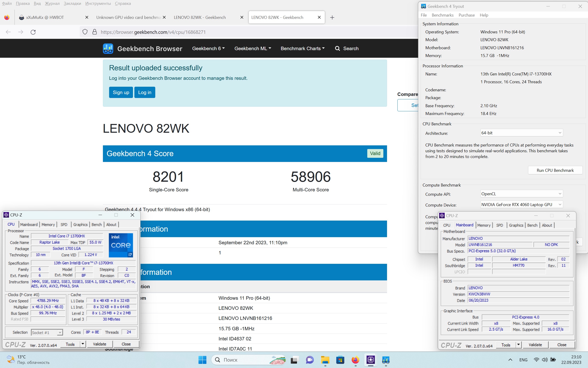Viewport: 588px width, 368px height.
Task: Open File Explorer from the taskbar
Action: point(325,360)
